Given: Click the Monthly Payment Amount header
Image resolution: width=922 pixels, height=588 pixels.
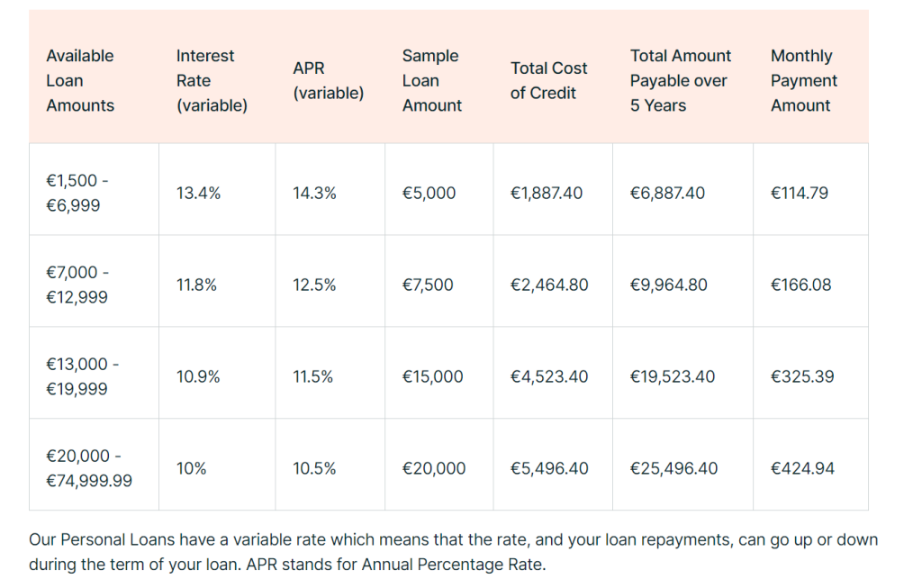Looking at the screenshot, I should (804, 80).
